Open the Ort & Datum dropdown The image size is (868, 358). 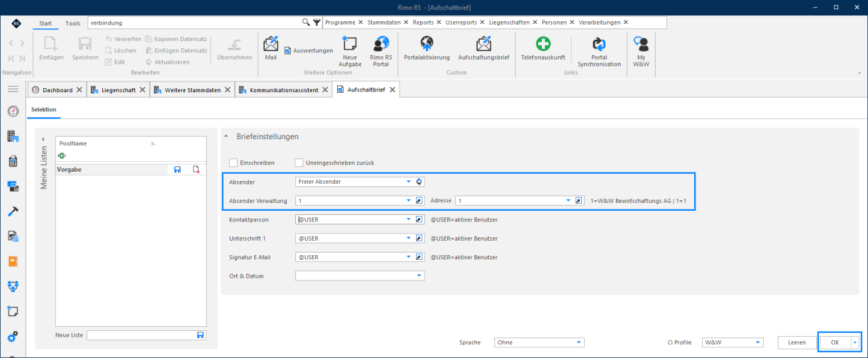coord(419,276)
